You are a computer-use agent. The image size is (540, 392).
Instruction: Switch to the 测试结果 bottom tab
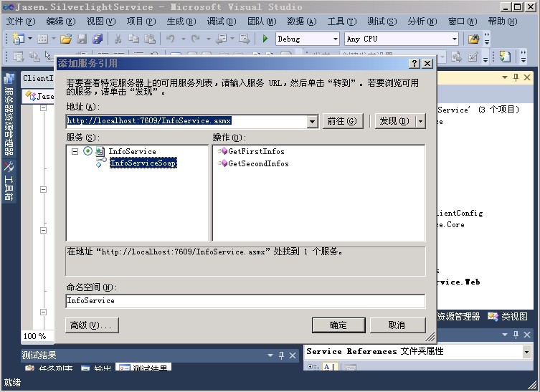pyautogui.click(x=143, y=368)
